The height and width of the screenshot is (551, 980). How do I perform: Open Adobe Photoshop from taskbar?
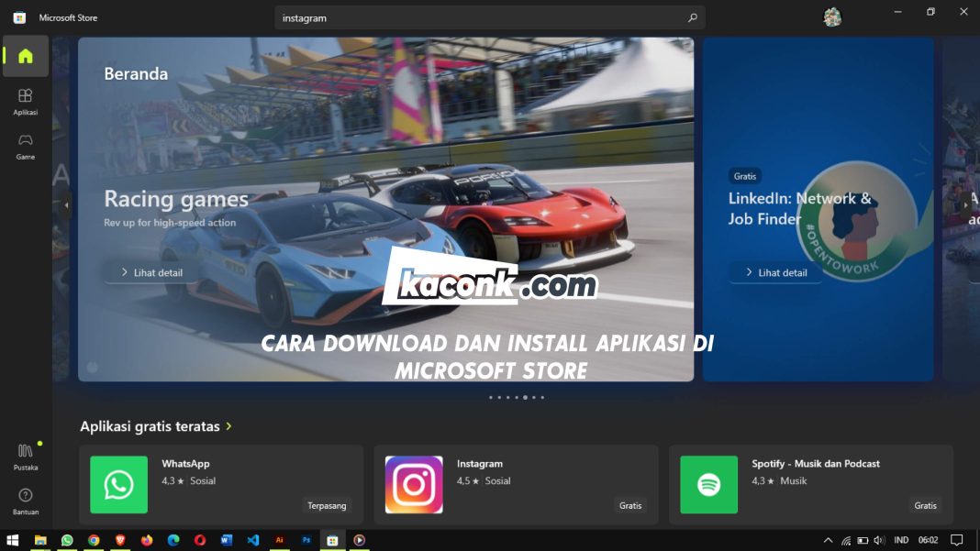[x=306, y=540]
